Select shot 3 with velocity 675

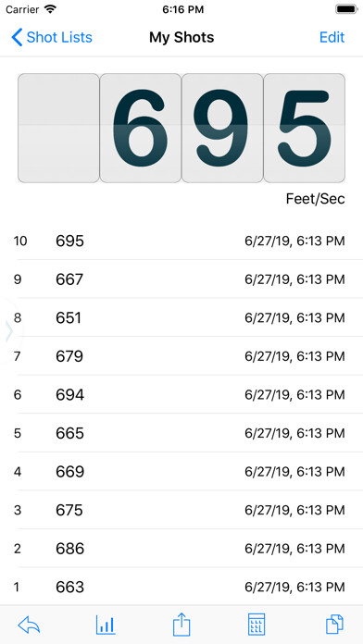(x=181, y=510)
